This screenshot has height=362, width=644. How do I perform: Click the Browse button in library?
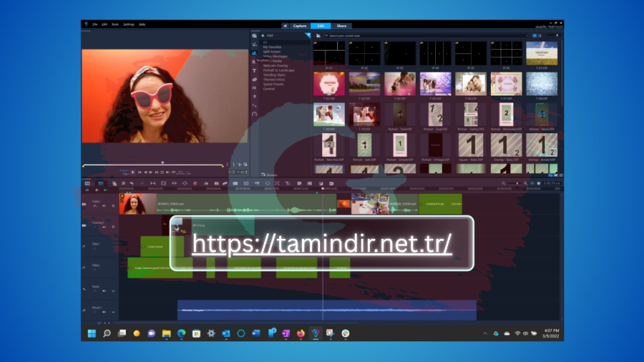(269, 175)
